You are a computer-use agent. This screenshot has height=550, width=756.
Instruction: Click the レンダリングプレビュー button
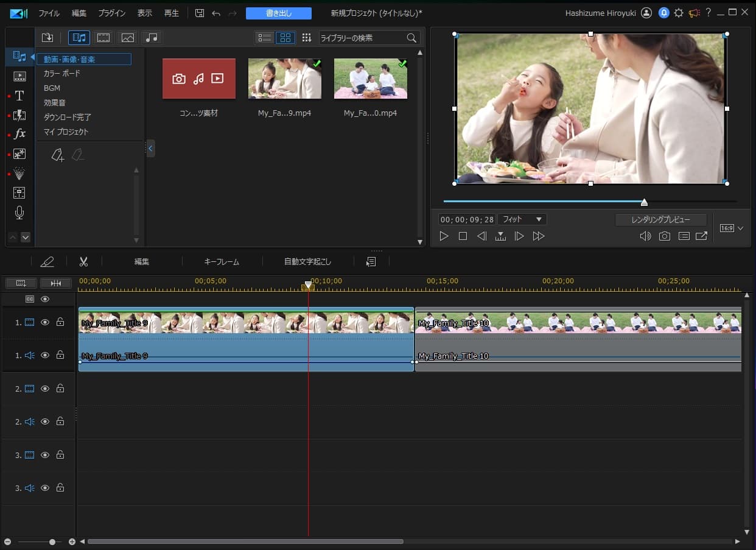click(x=660, y=219)
